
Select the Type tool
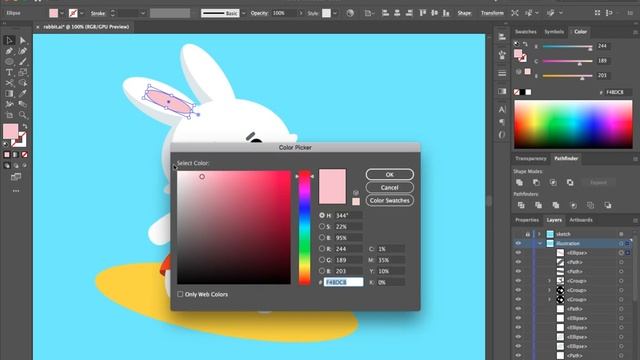[9, 72]
